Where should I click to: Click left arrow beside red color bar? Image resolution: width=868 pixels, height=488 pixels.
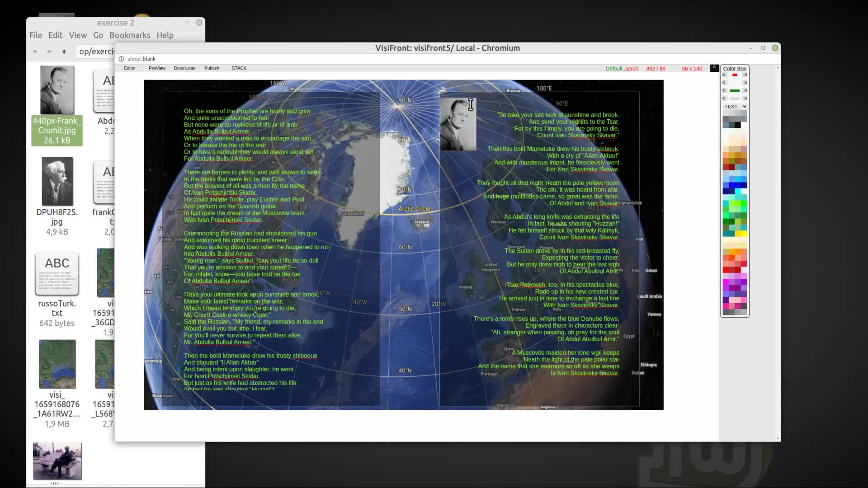pyautogui.click(x=724, y=75)
